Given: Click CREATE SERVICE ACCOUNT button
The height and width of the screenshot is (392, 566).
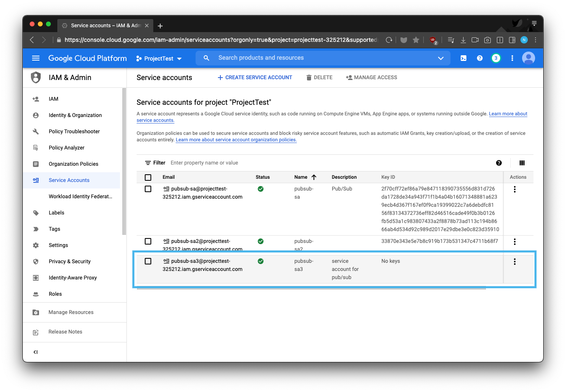Looking at the screenshot, I should (255, 78).
